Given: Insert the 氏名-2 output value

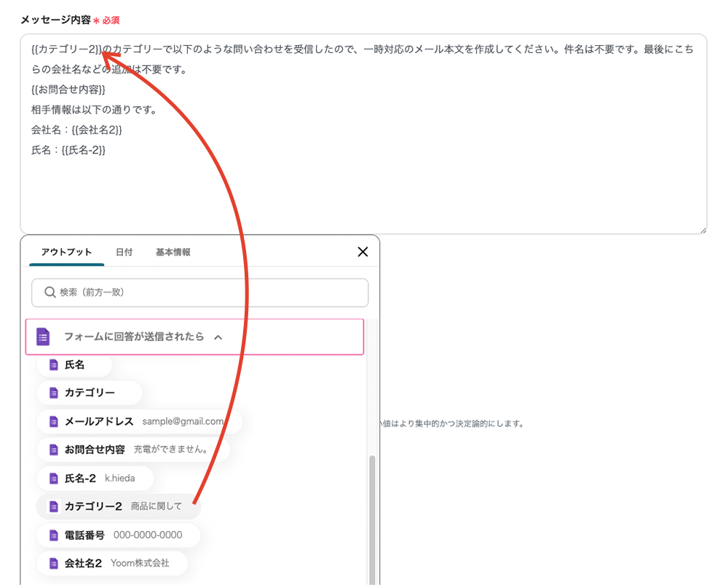Looking at the screenshot, I should click(95, 479).
